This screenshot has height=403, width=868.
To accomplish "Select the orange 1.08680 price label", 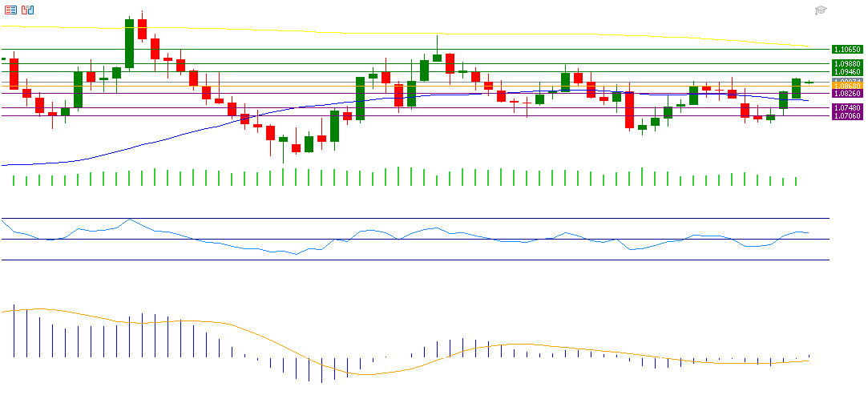I will [847, 86].
